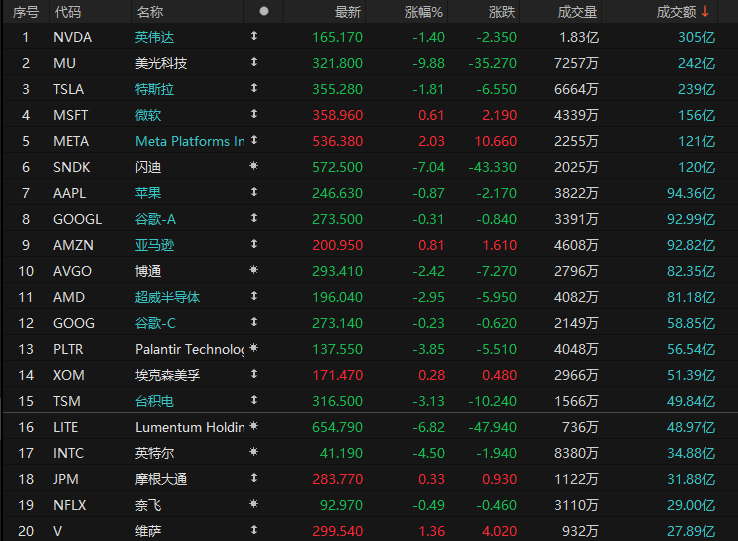Screen dimensions: 738x541
Task: Click the marker icon in the V row
Action: tap(254, 530)
